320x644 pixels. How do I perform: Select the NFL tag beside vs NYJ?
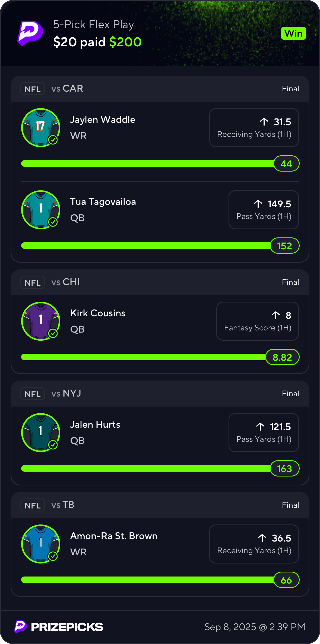click(33, 394)
